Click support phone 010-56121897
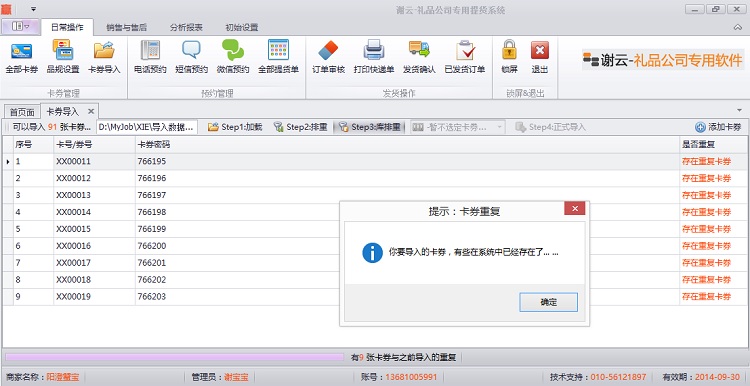 (618, 377)
